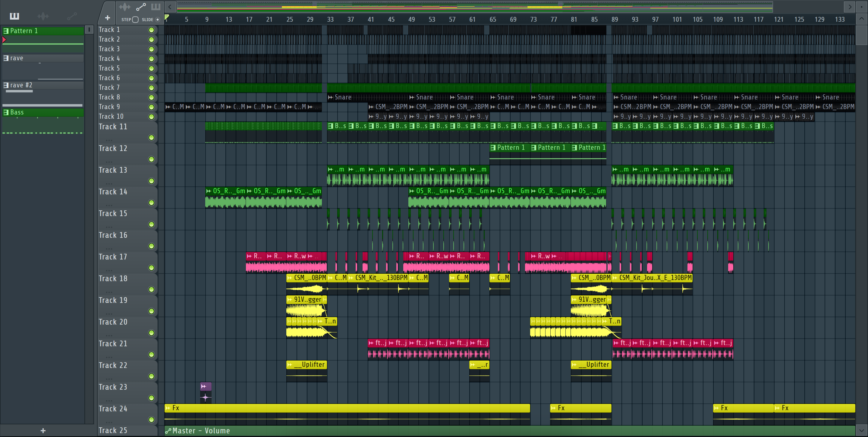Mute Track 20
Image resolution: width=868 pixels, height=437 pixels.
coord(152,332)
